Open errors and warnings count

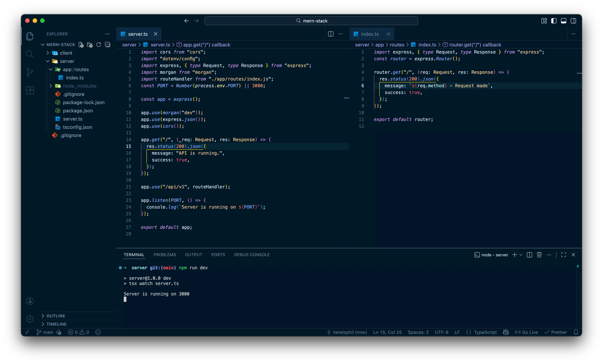[79, 332]
